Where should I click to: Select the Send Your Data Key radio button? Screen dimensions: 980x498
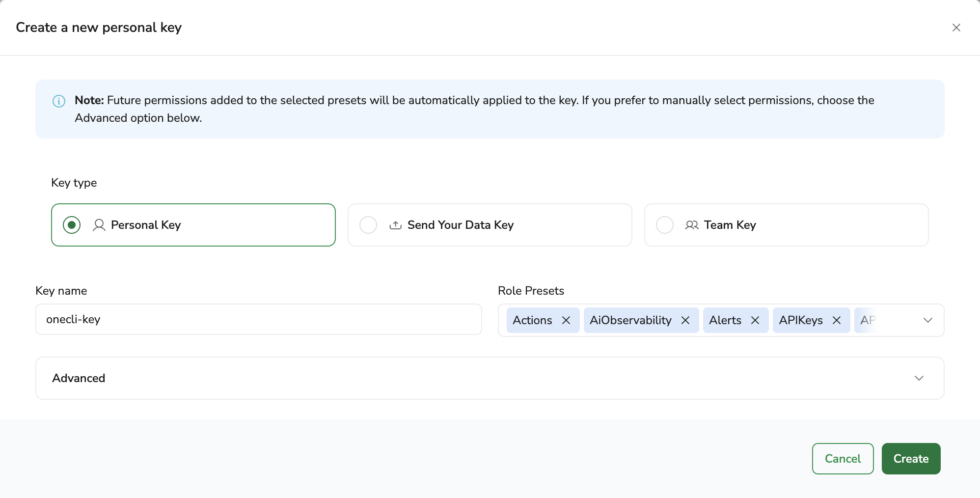[x=368, y=225]
